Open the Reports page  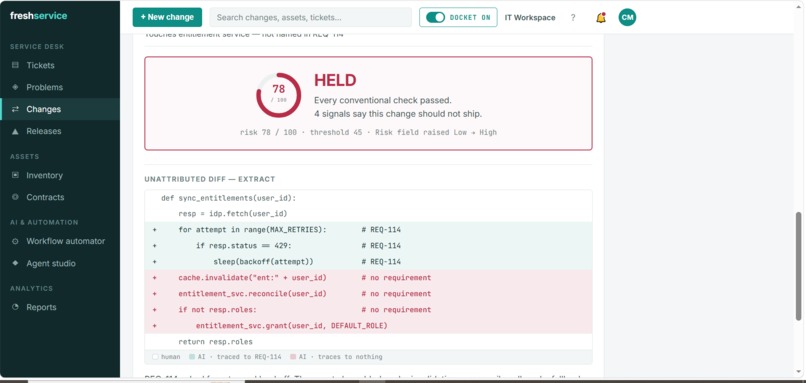pos(60,307)
